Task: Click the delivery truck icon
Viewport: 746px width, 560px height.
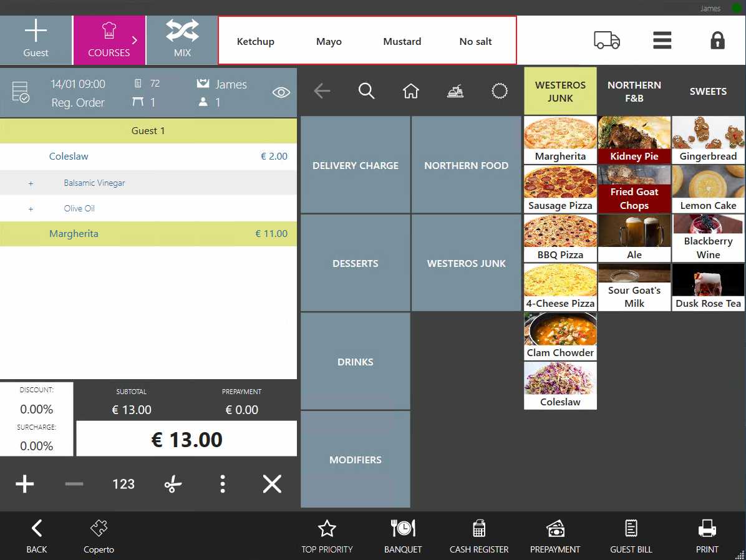Action: (x=606, y=41)
